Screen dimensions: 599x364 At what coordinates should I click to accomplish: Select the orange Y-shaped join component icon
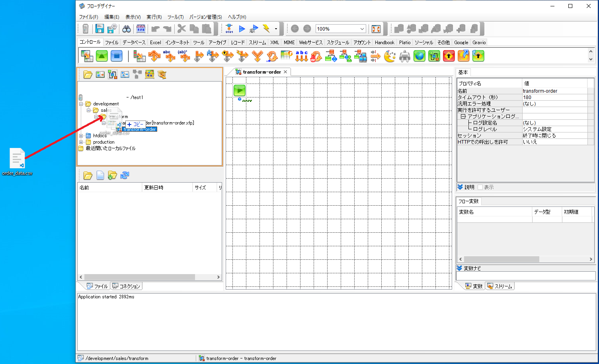click(258, 56)
